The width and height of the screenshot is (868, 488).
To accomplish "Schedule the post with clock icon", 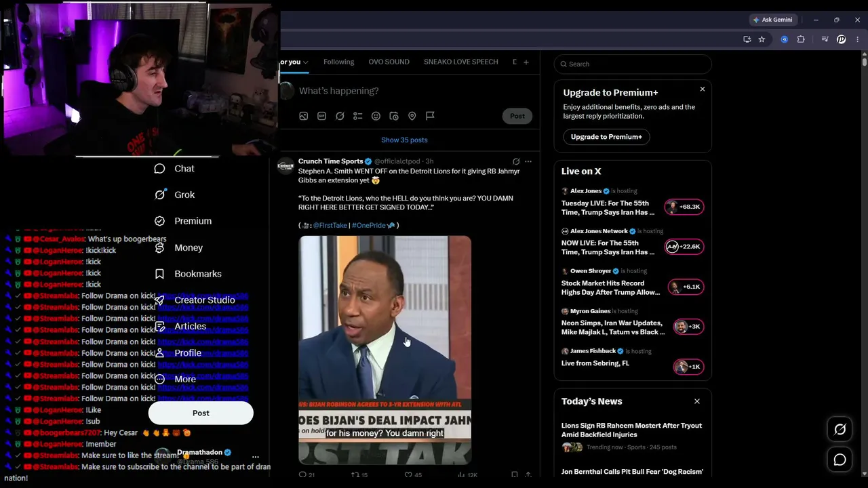I will 394,117.
